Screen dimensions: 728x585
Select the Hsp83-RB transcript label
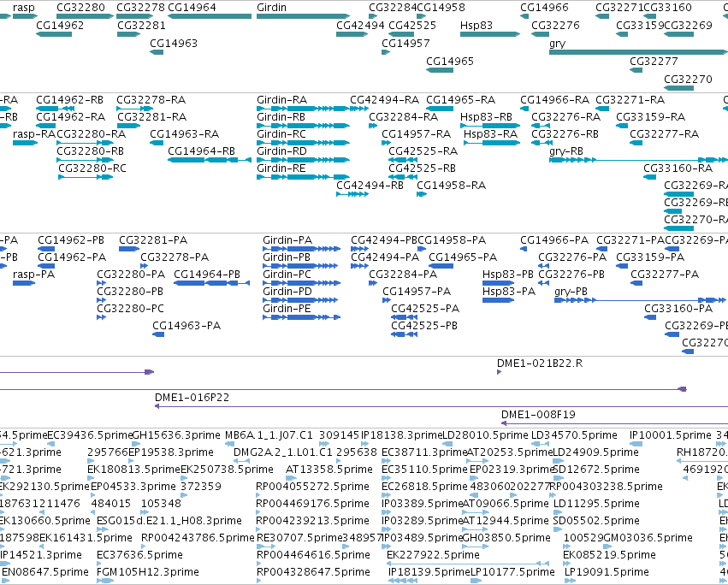tap(486, 117)
